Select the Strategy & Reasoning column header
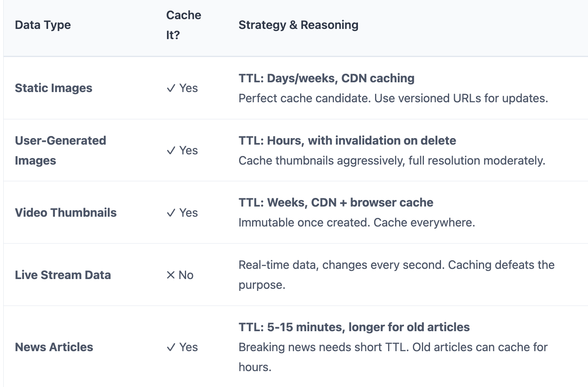 coord(298,25)
